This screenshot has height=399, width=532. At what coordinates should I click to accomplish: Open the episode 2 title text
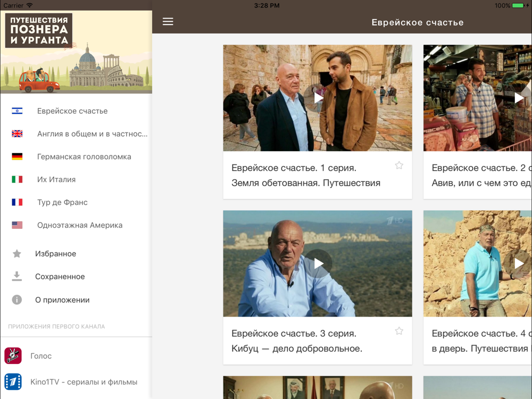click(482, 176)
